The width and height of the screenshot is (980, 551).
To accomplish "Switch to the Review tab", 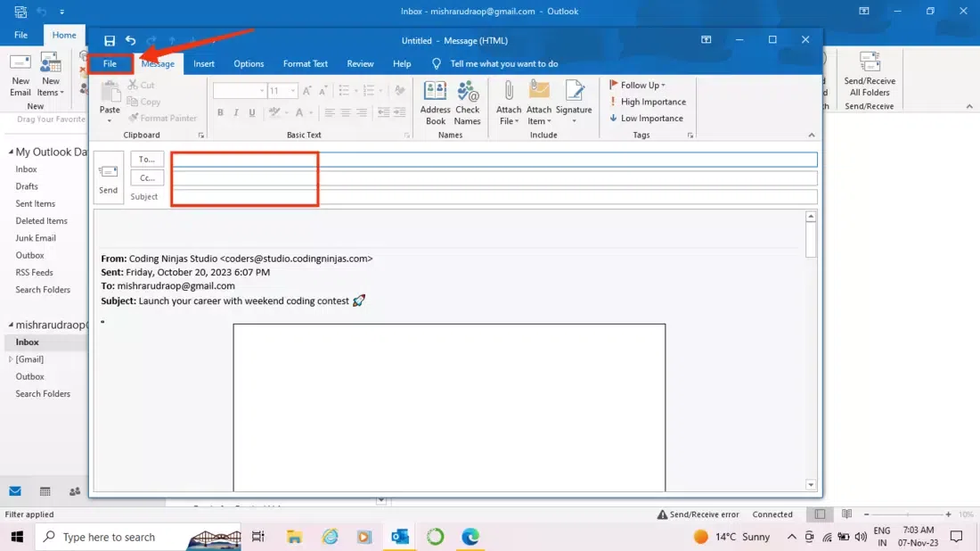I will coord(360,64).
